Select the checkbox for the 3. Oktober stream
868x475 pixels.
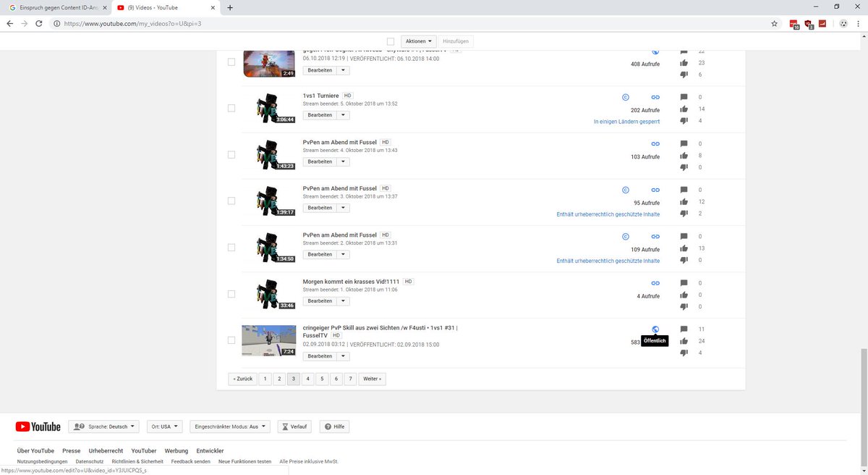pos(231,201)
